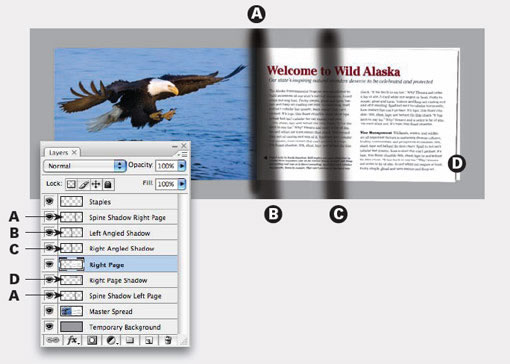Open the fx layer style menu
Image resolution: width=510 pixels, height=364 pixels.
click(73, 340)
